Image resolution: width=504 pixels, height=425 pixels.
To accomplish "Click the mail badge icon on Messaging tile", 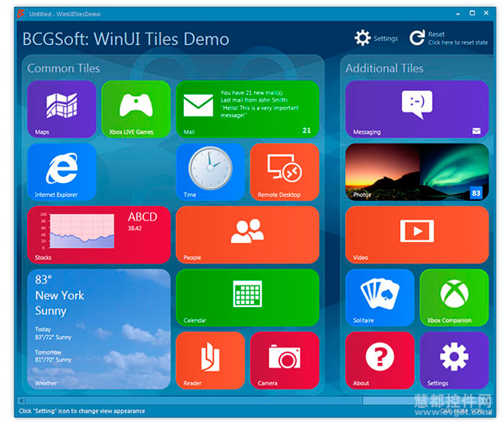I will [477, 131].
